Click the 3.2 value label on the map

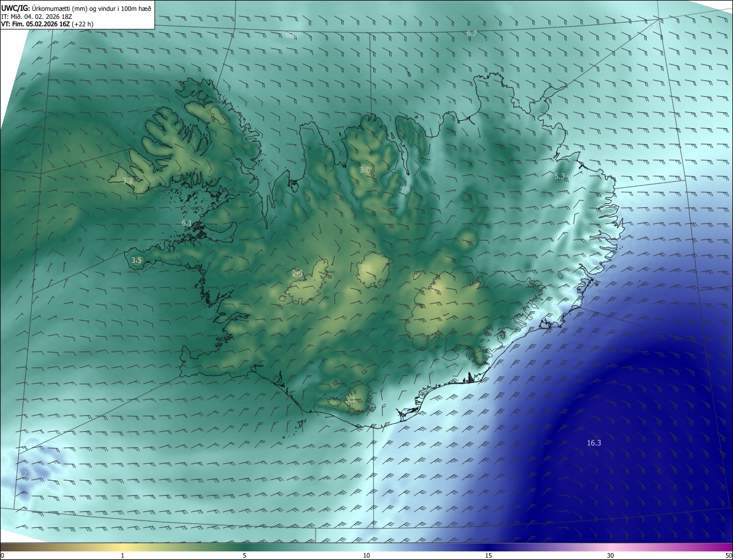(x=128, y=180)
